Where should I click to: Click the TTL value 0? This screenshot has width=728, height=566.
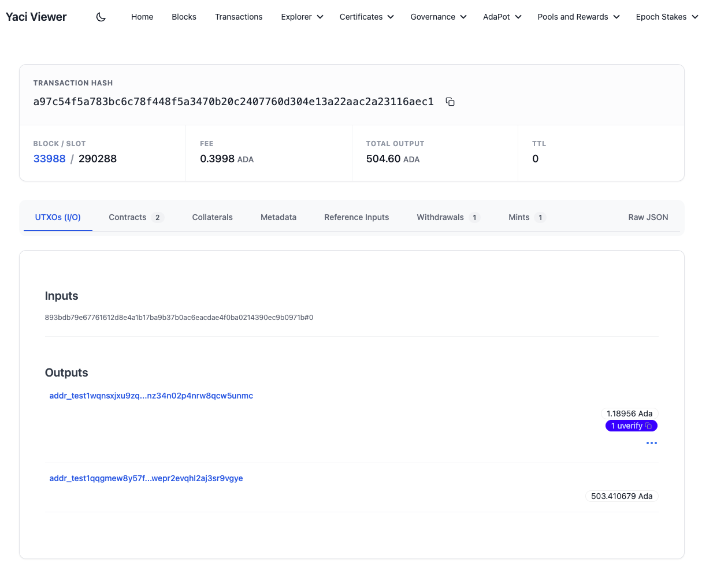[536, 159]
